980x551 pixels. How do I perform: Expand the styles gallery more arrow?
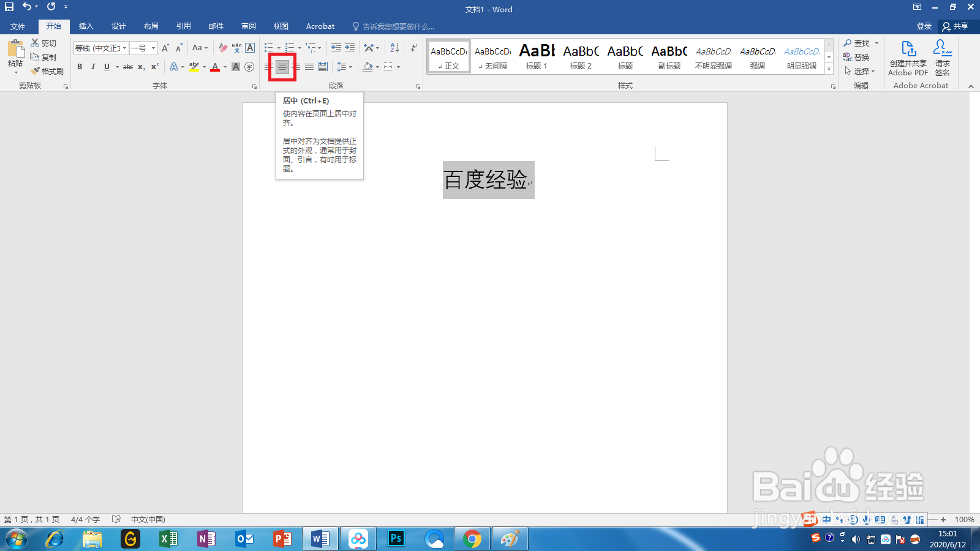(829, 69)
